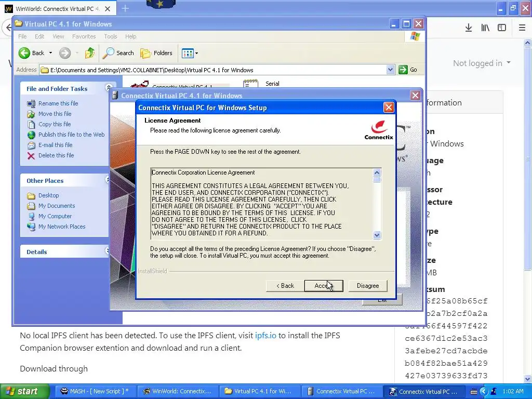532x399 pixels.
Task: Open the File menu in Explorer
Action: [x=22, y=36]
